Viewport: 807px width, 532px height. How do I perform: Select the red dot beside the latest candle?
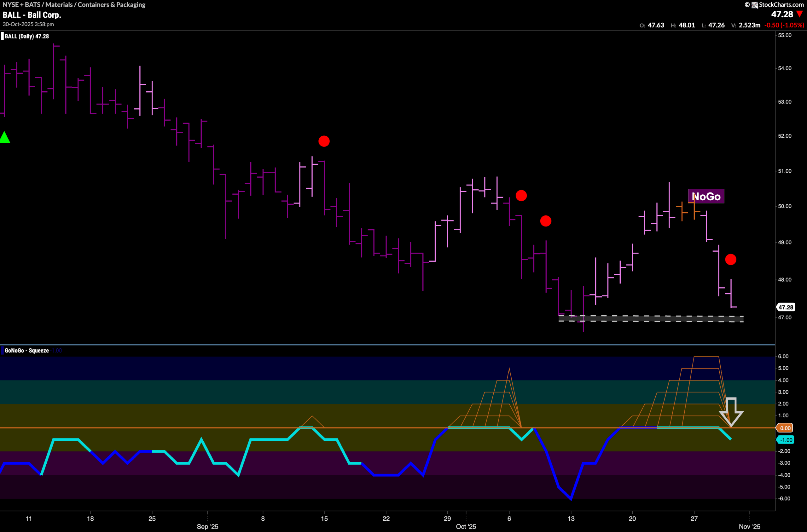click(731, 260)
